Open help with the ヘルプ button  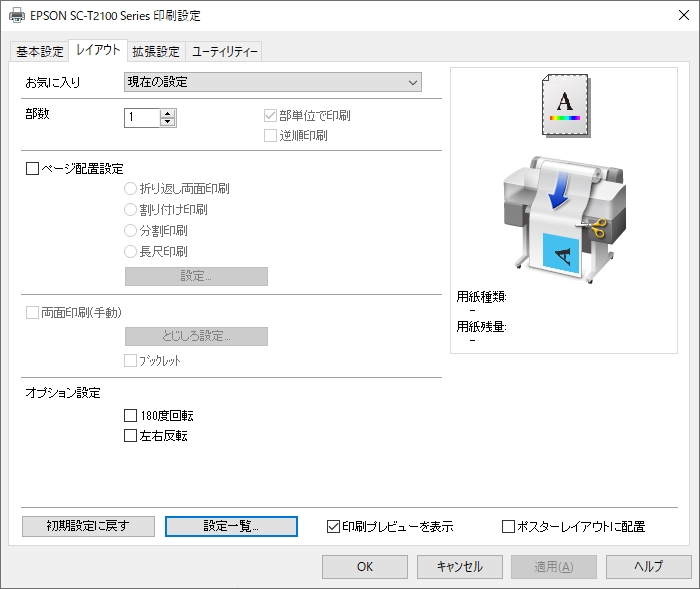click(x=649, y=567)
